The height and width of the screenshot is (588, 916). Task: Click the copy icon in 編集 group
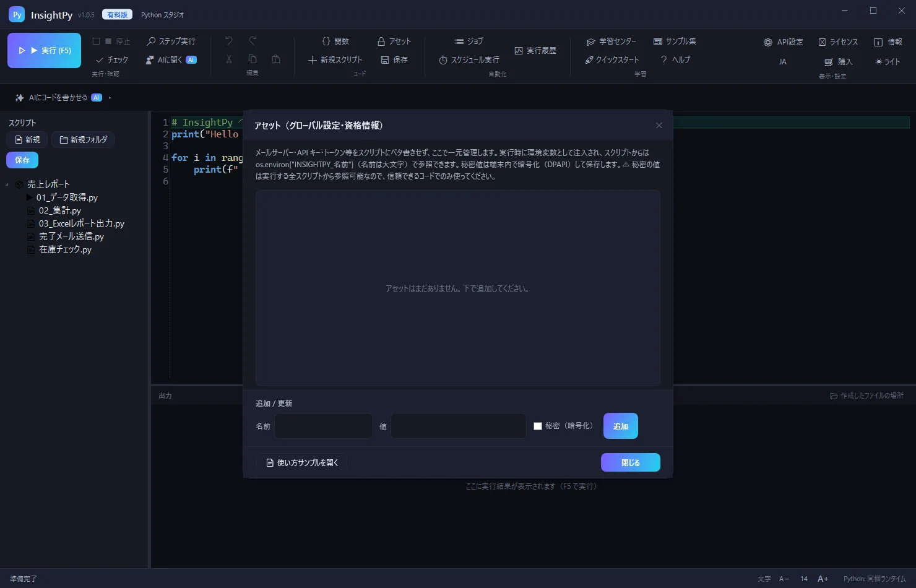[253, 59]
